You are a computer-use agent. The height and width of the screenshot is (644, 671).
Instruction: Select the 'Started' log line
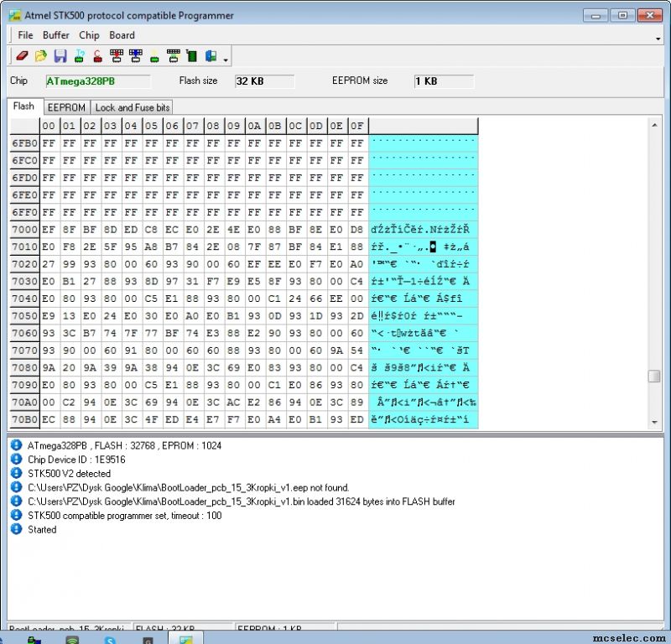pos(42,529)
